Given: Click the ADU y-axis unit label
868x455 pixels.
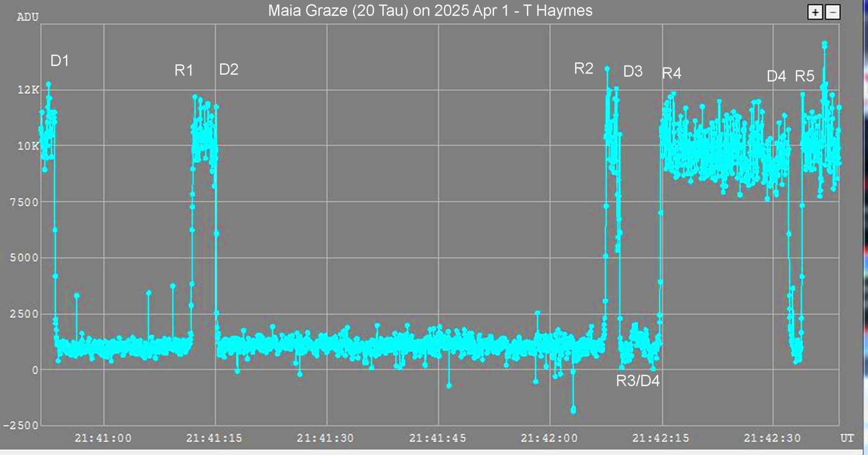Looking at the screenshot, I should pos(28,17).
